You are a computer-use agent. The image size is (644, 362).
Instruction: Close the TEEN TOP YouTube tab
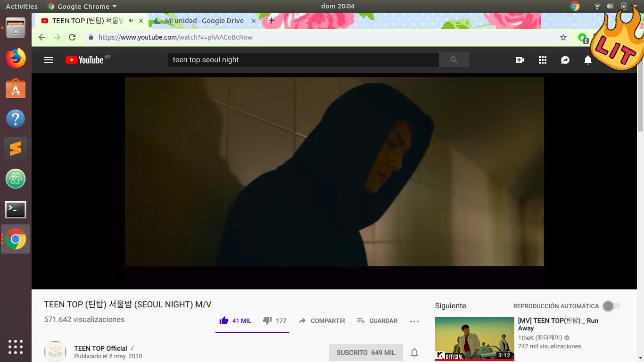click(x=141, y=21)
